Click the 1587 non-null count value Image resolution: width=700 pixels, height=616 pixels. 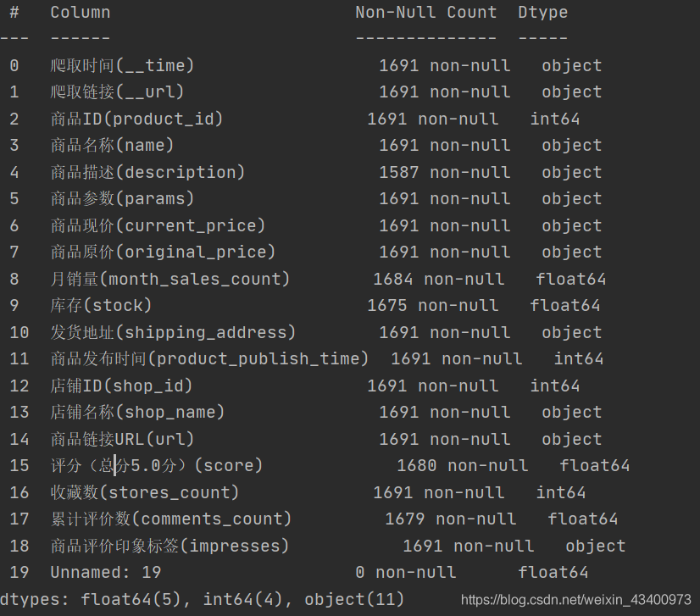point(444,173)
